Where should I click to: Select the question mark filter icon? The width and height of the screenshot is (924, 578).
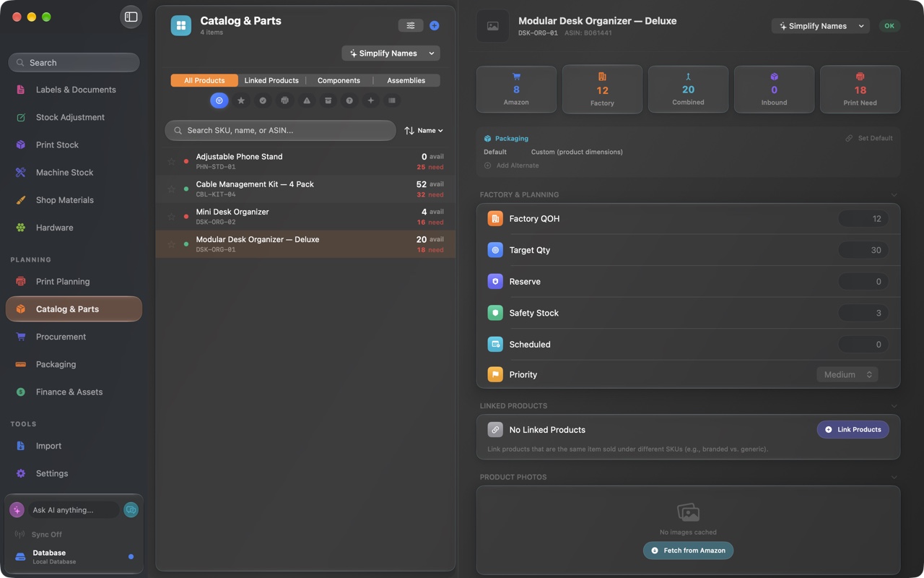(x=349, y=100)
